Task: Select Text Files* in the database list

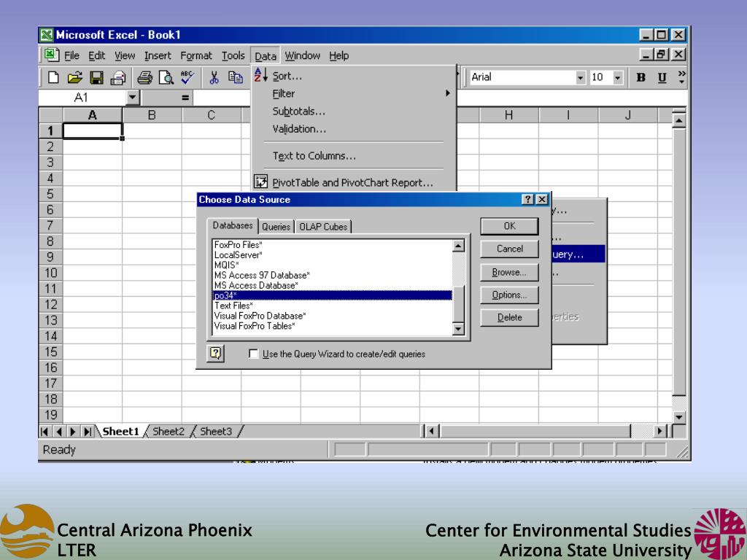Action: [332, 306]
